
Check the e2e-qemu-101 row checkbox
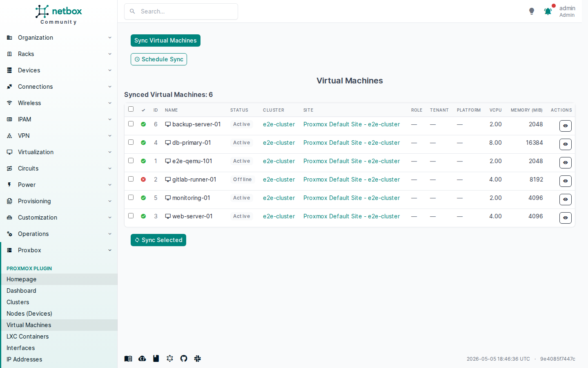point(131,161)
